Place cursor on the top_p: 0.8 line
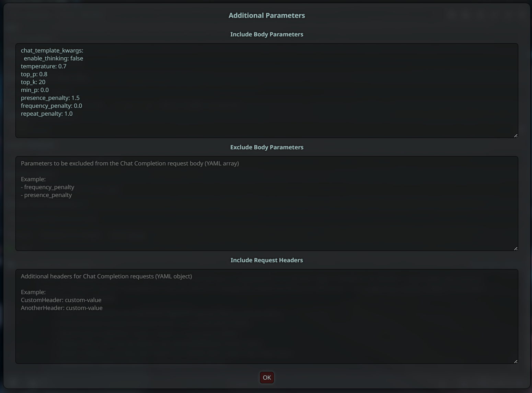The image size is (532, 393). click(34, 74)
